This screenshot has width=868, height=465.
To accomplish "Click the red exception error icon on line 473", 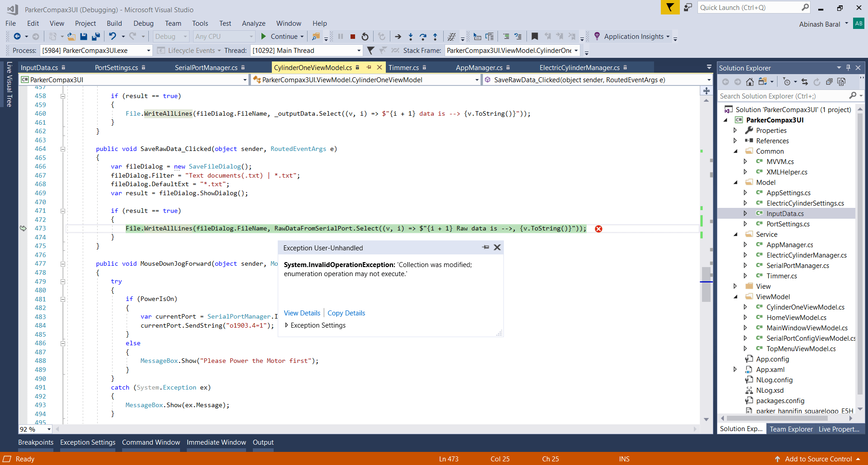I will click(x=598, y=229).
